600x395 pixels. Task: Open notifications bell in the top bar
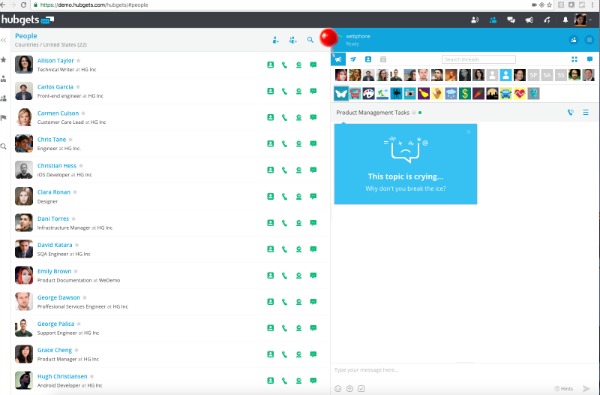coord(565,20)
